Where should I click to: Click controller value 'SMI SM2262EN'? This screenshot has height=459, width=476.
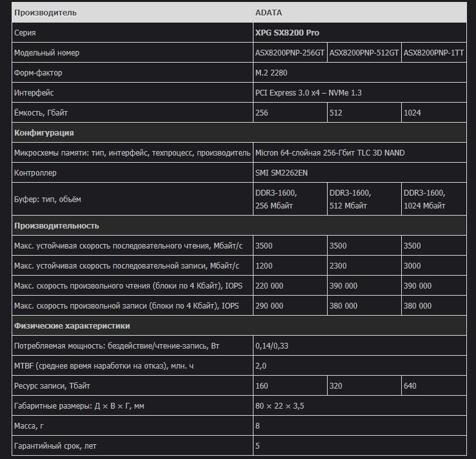281,173
